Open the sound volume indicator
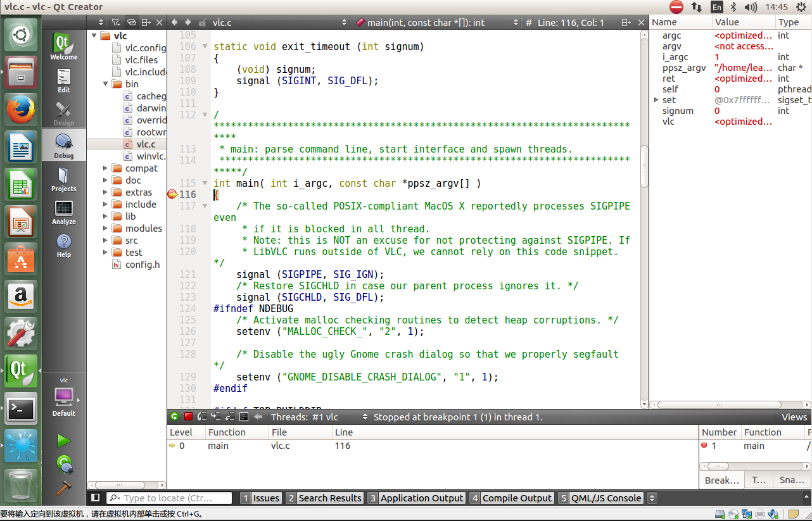The width and height of the screenshot is (812, 521). tap(751, 7)
